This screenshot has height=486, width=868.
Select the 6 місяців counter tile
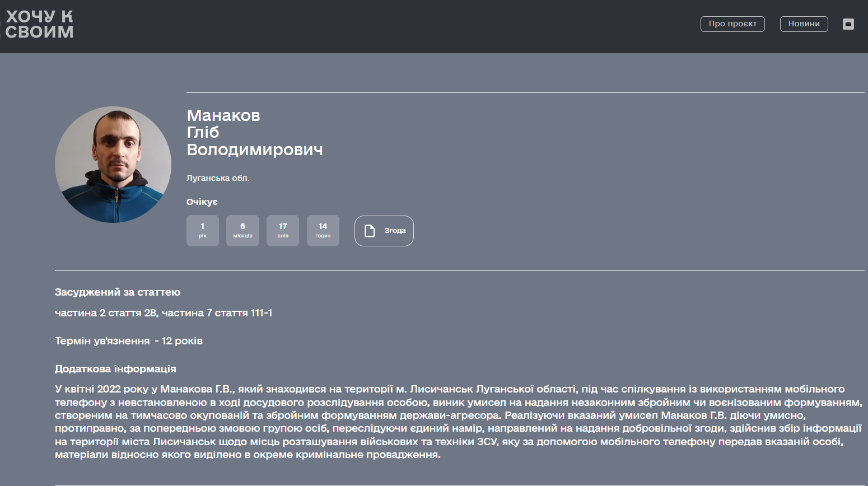click(x=242, y=231)
